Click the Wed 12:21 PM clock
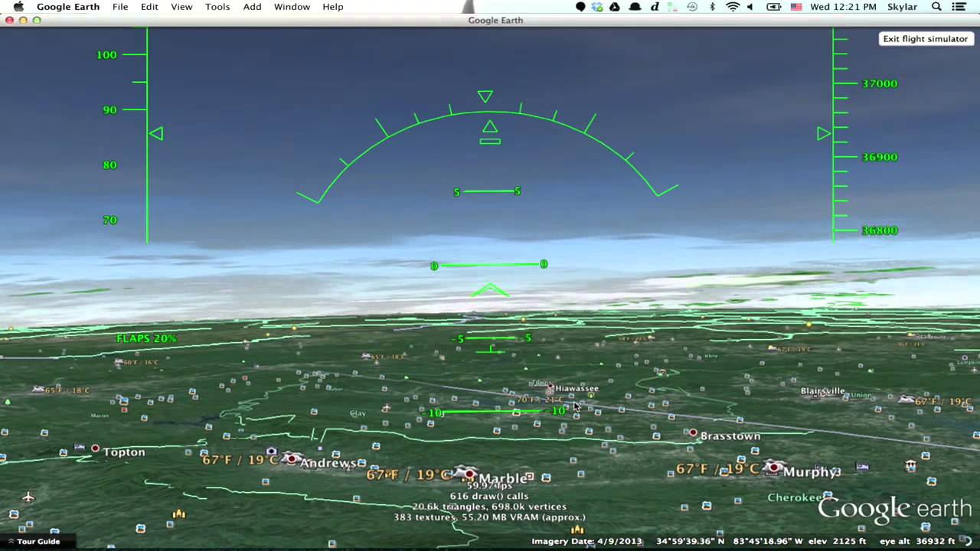Viewport: 980px width, 551px height. click(843, 7)
